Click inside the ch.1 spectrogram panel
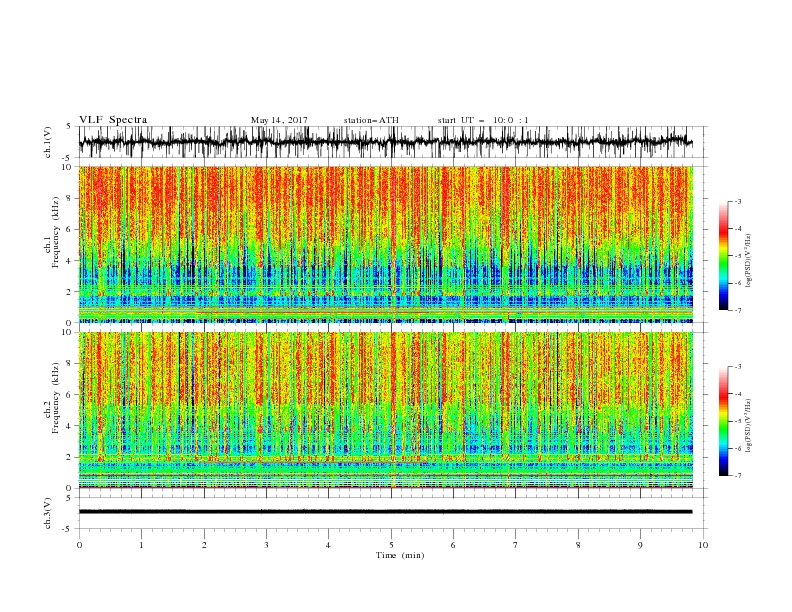 (386, 244)
